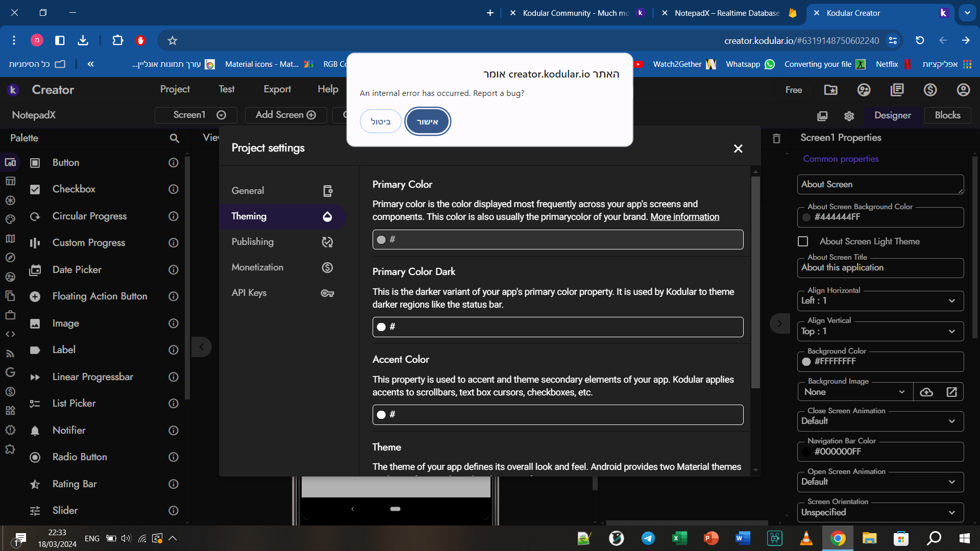Enable About Screen Light Theme
Screen dimensions: 980x551
click(803, 241)
